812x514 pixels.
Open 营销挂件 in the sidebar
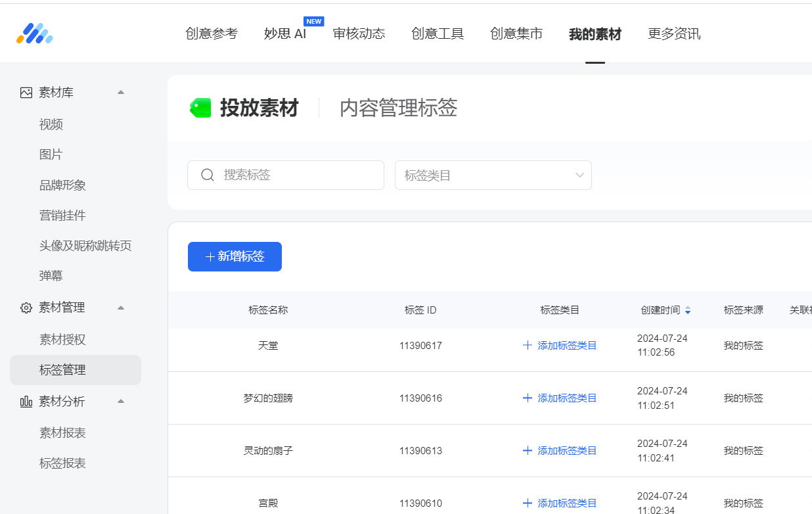[x=62, y=216]
